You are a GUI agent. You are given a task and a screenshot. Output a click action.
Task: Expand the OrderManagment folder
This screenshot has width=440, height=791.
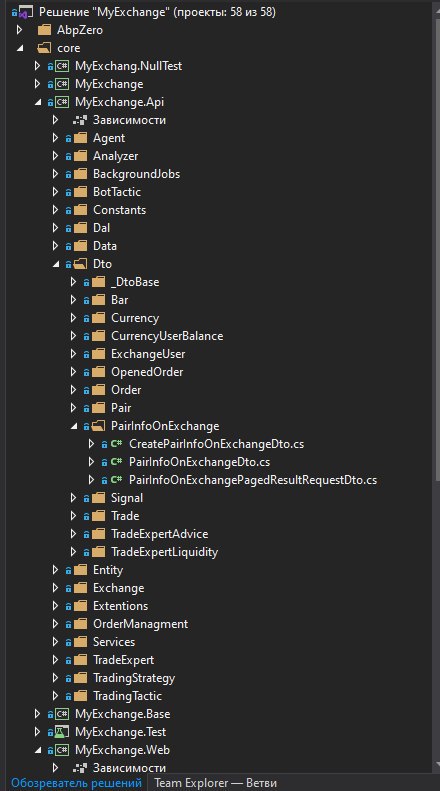pos(56,624)
